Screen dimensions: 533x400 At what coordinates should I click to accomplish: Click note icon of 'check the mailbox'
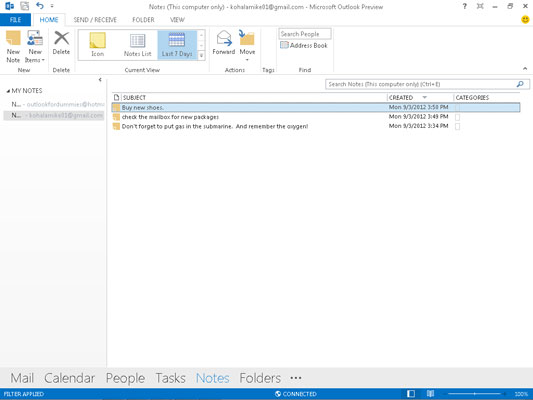point(116,117)
